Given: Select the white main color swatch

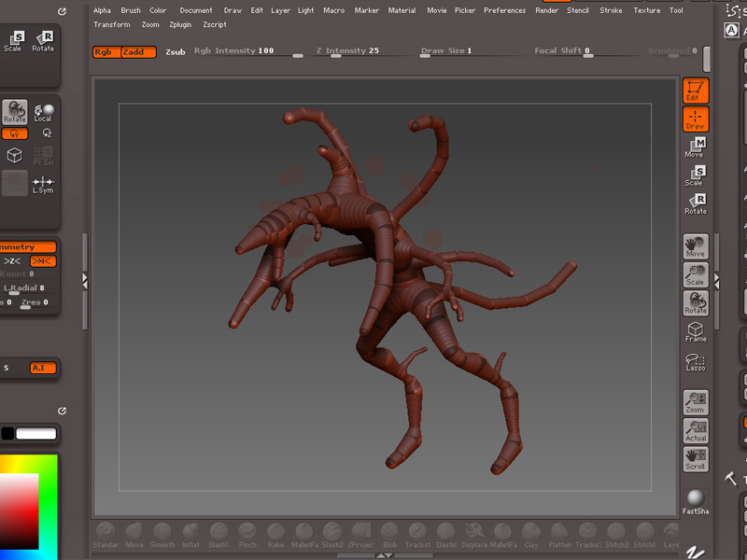Looking at the screenshot, I should (36, 433).
